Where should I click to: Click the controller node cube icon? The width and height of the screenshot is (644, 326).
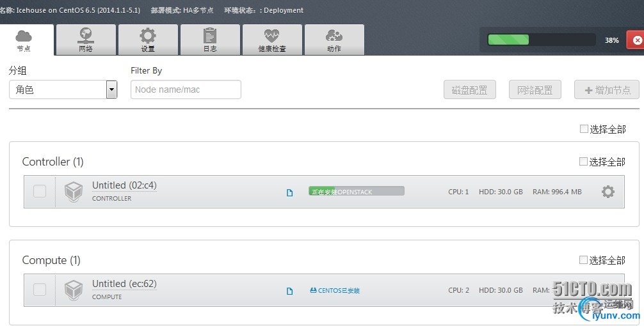click(x=74, y=192)
